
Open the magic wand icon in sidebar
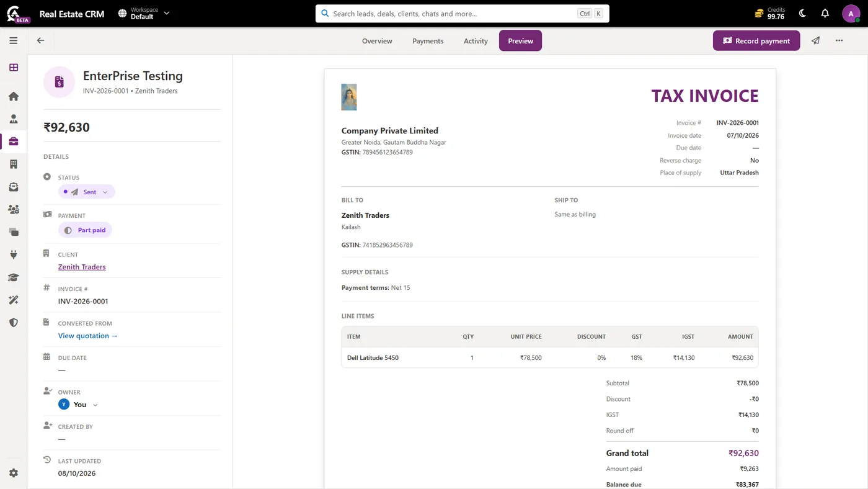(14, 300)
